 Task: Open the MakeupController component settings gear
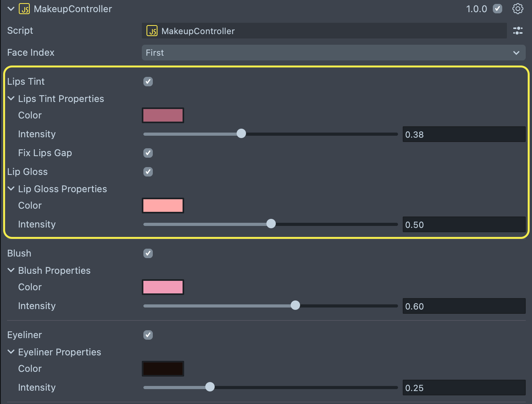pos(518,9)
